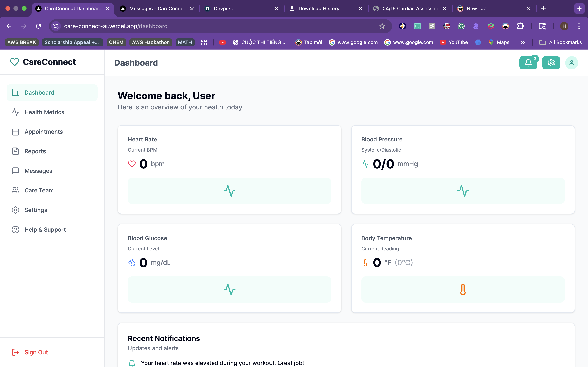
Task: Expand hidden bookmarks with double chevron
Action: [523, 42]
